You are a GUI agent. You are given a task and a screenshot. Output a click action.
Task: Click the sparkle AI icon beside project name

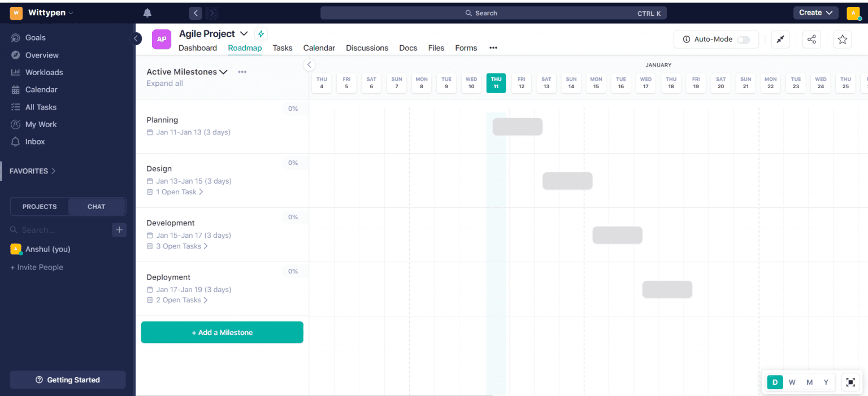261,34
